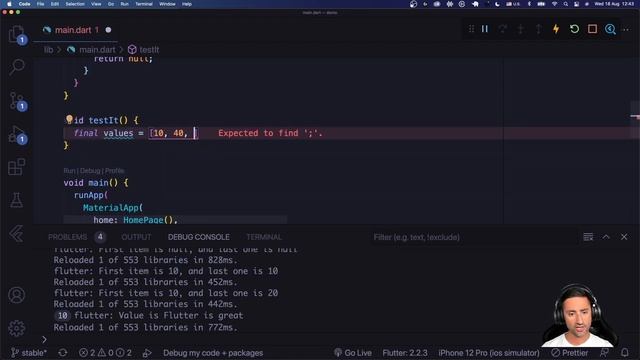
Task: Open the Explorer view in activity bar
Action: click(17, 34)
